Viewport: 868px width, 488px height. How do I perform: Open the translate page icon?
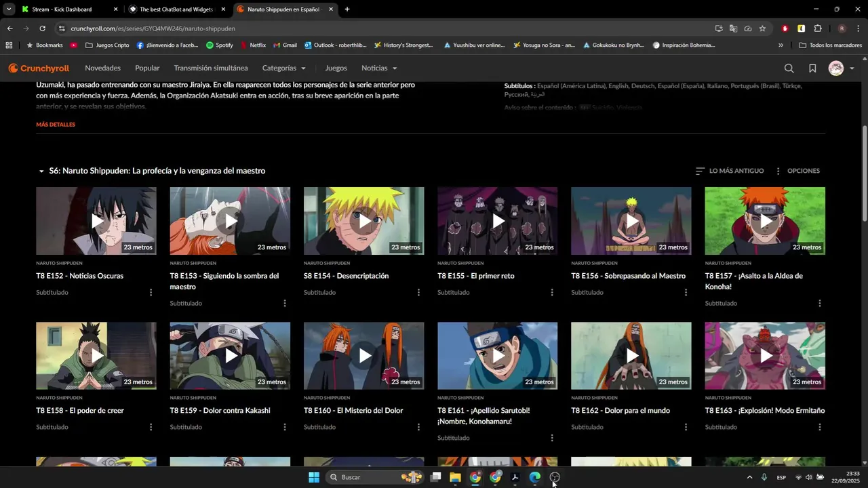[733, 28]
